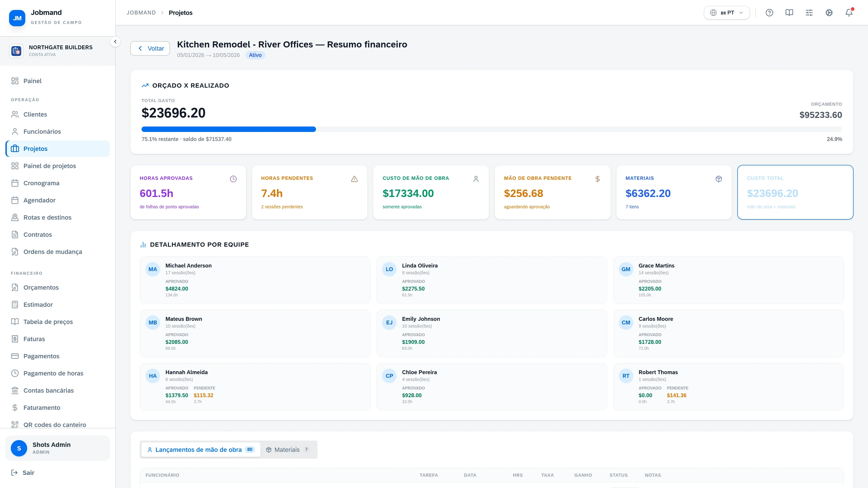Click the Northgate Builders account icon
Image resolution: width=868 pixels, height=488 pixels.
tap(16, 51)
